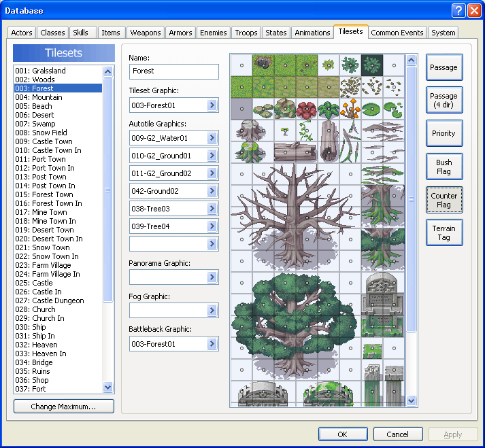Switch to Counter Flag editing mode
Viewport: 485px width, 448px height.
444,200
